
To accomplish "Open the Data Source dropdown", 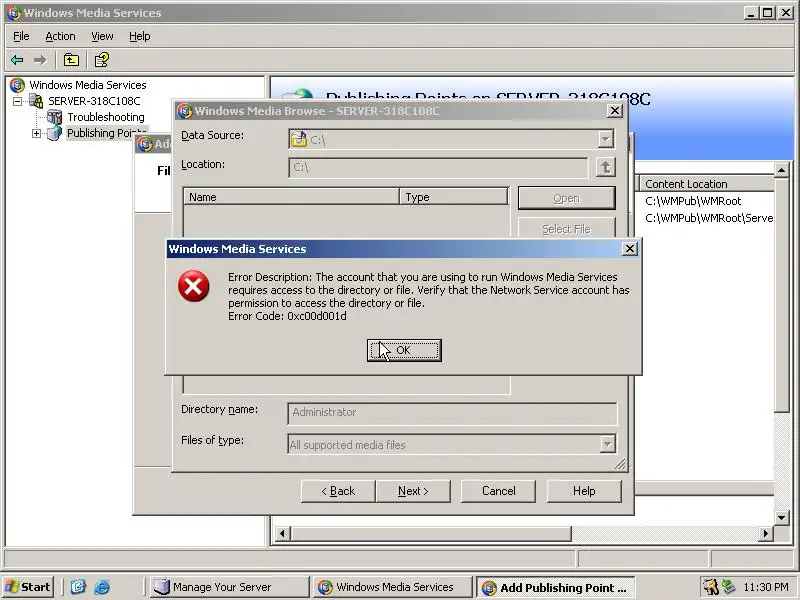I will [605, 139].
